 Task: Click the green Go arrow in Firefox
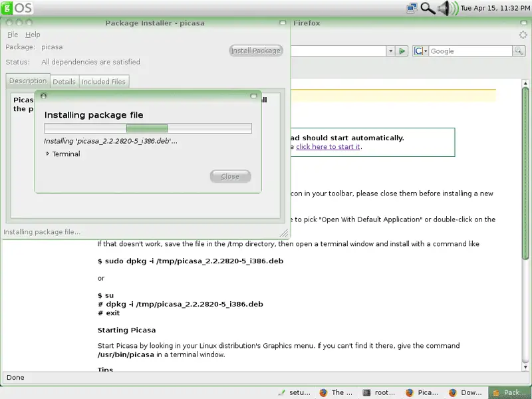pyautogui.click(x=402, y=51)
